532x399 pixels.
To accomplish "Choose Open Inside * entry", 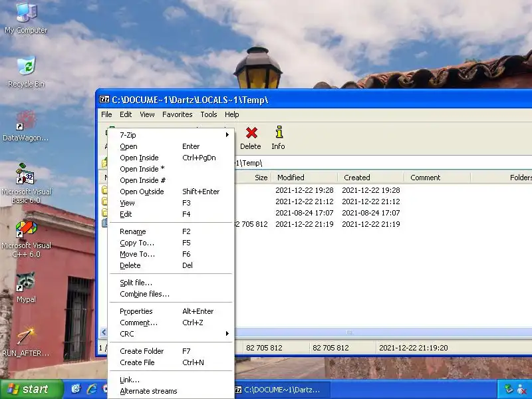I will (x=171, y=169).
